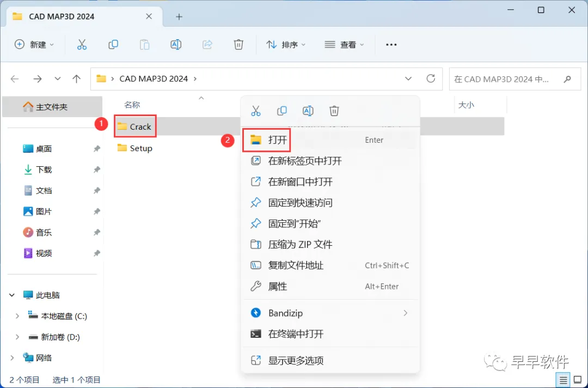Go back with the left arrow

pos(15,79)
